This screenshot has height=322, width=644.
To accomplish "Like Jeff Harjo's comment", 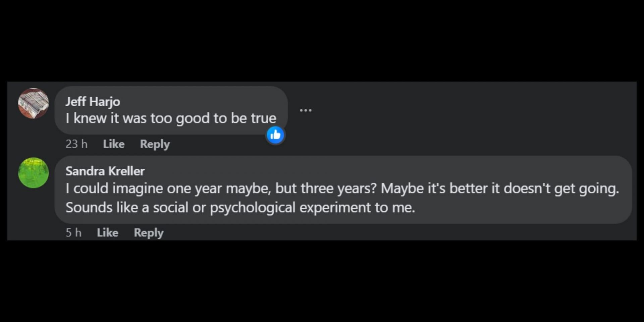I will click(114, 144).
